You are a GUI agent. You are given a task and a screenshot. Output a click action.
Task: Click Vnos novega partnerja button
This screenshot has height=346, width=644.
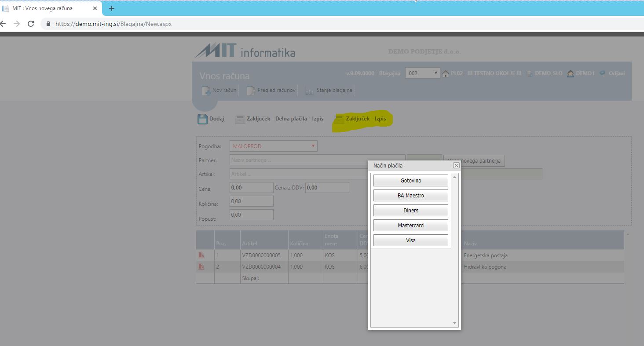point(474,160)
